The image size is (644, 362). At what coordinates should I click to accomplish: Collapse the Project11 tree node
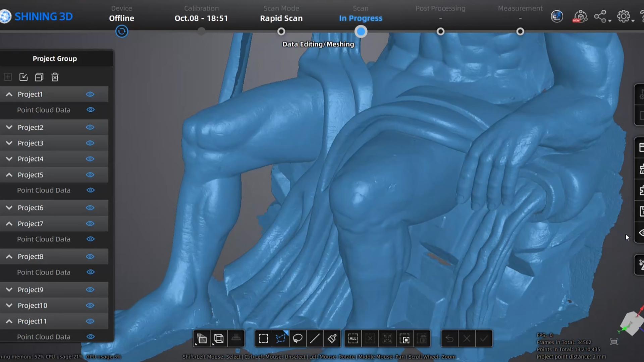9,321
